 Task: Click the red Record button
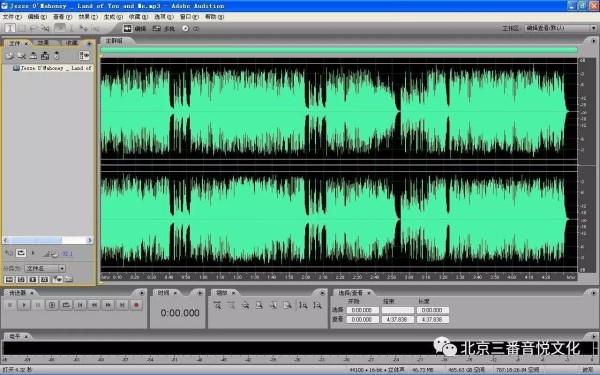tap(136, 305)
